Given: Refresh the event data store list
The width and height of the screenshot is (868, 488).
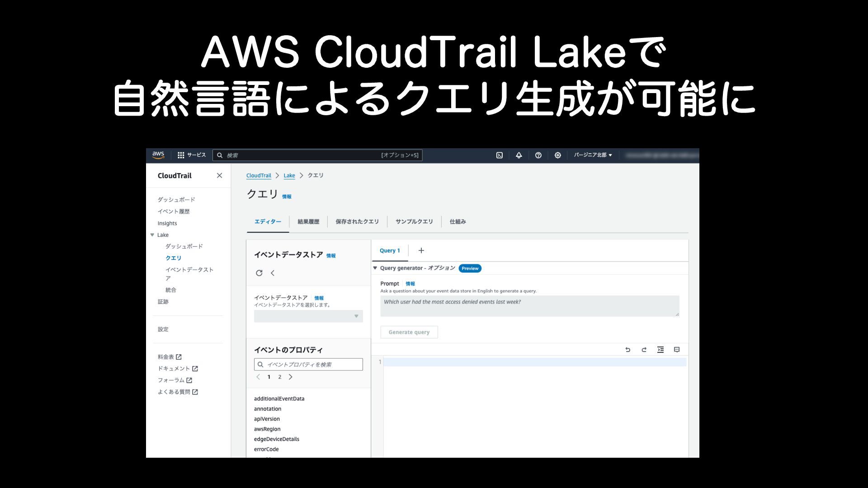Looking at the screenshot, I should (259, 273).
